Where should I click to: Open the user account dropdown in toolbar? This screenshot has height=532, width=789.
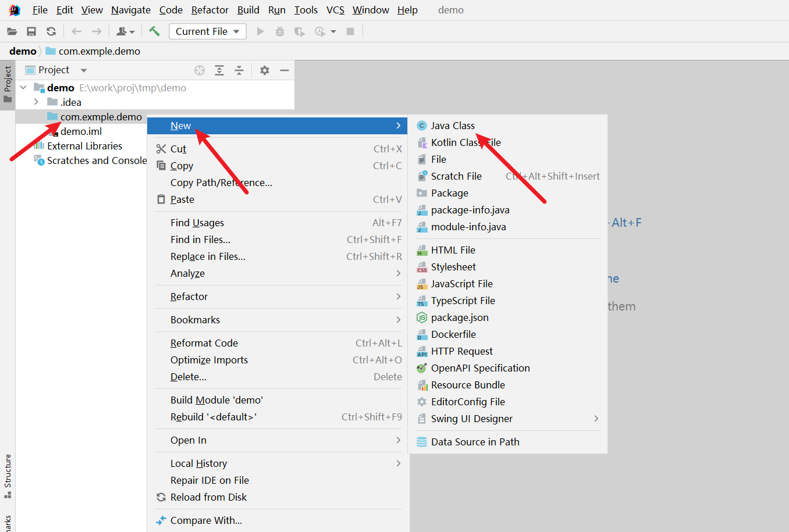(x=125, y=31)
